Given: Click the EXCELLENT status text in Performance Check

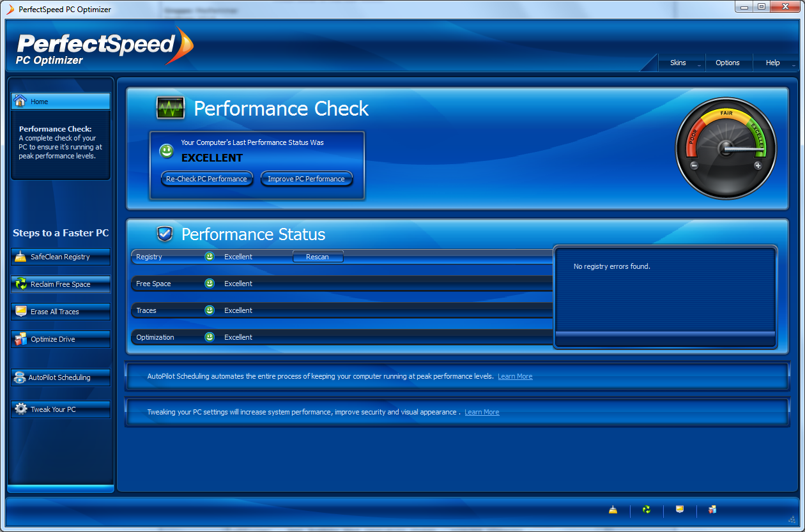Looking at the screenshot, I should (212, 158).
